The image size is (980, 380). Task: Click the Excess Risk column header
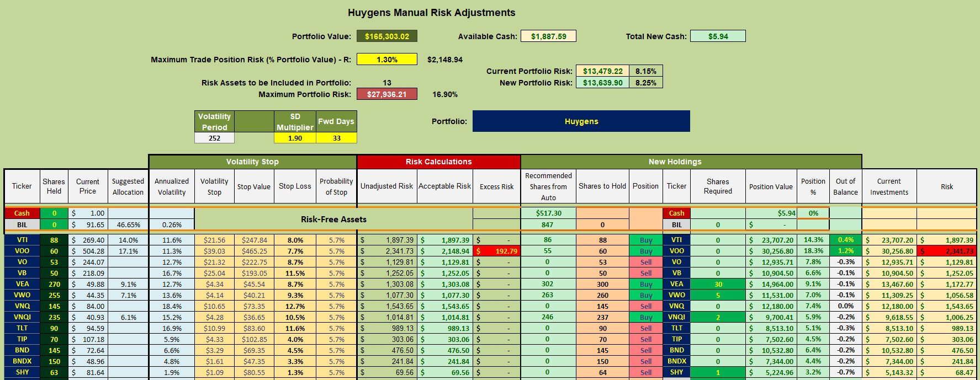point(496,186)
